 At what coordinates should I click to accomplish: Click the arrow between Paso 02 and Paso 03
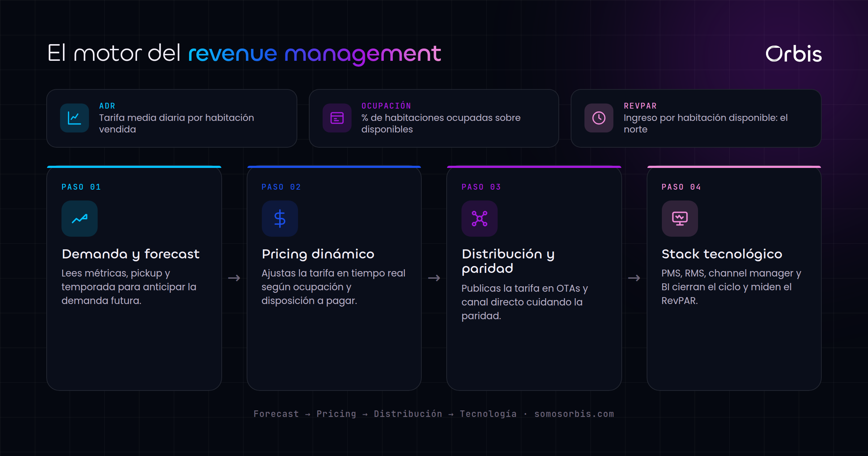pos(434,278)
